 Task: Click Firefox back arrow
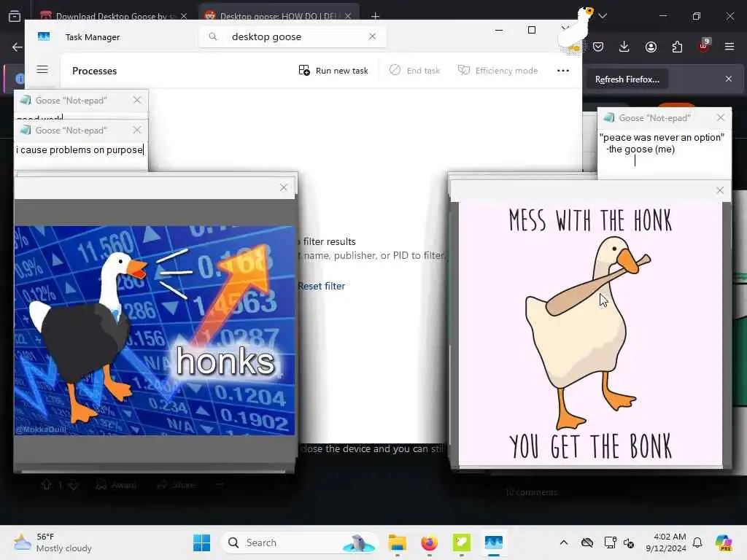pos(18,47)
